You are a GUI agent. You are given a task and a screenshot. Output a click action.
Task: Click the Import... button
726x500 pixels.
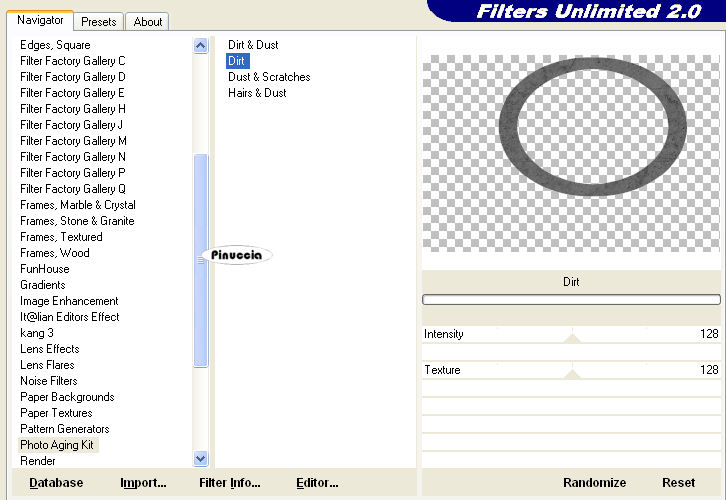[x=143, y=482]
